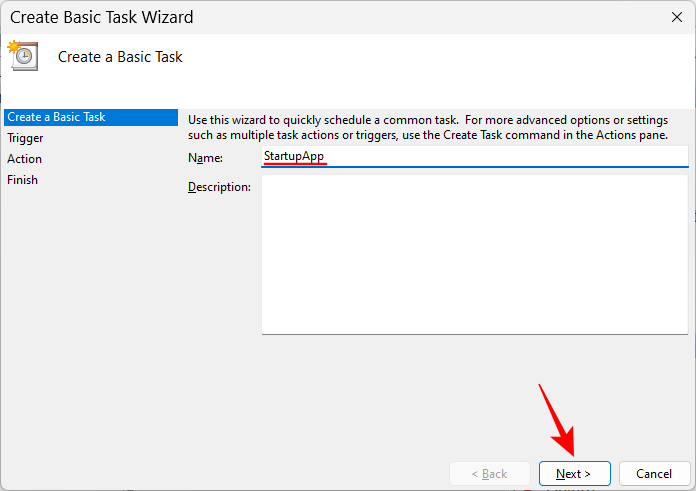Viewport: 696px width, 491px height.
Task: Go to the Trigger step in the sidebar
Action: pyautogui.click(x=25, y=138)
